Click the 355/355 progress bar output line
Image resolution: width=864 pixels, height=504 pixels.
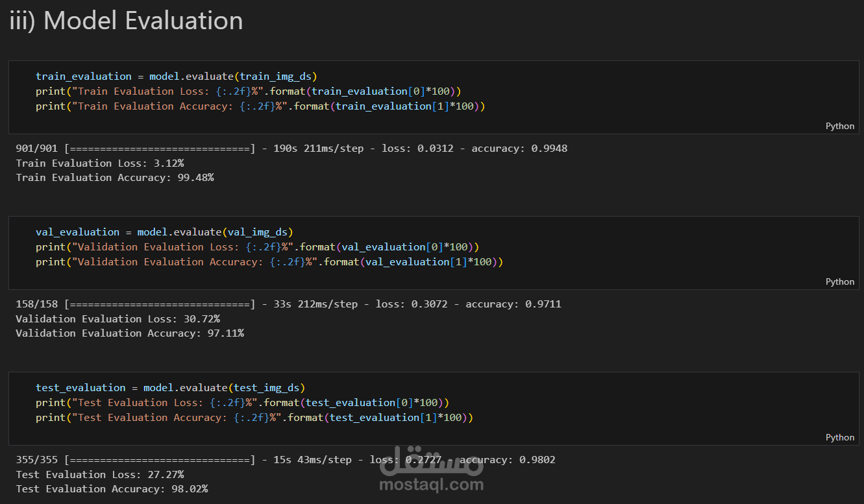pyautogui.click(x=286, y=460)
